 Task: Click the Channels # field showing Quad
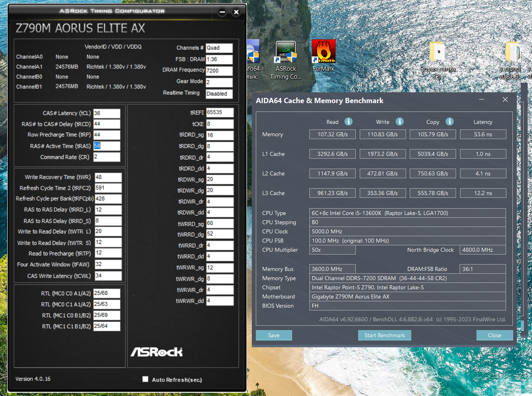pyautogui.click(x=219, y=48)
